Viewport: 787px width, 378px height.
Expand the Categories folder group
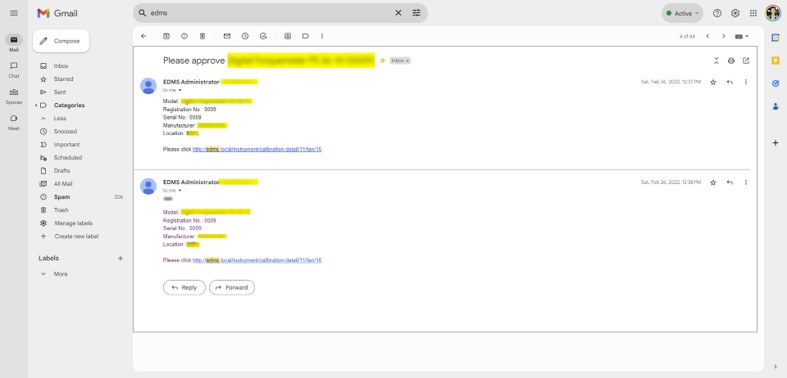[x=36, y=105]
